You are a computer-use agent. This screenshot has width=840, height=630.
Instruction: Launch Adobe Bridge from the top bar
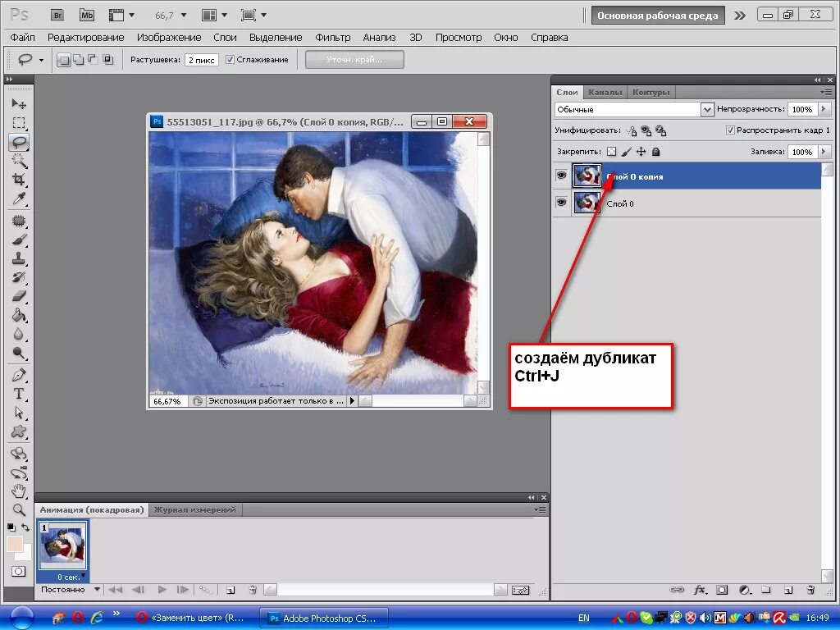(57, 15)
